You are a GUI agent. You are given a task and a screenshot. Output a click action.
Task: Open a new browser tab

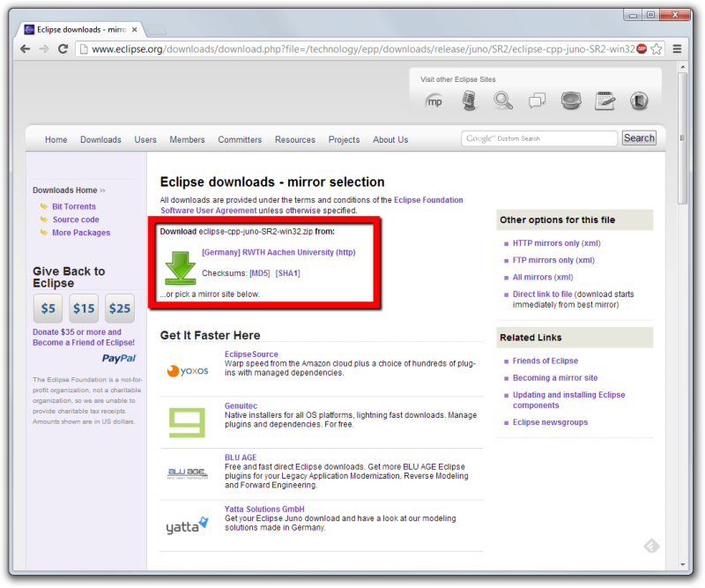click(157, 30)
